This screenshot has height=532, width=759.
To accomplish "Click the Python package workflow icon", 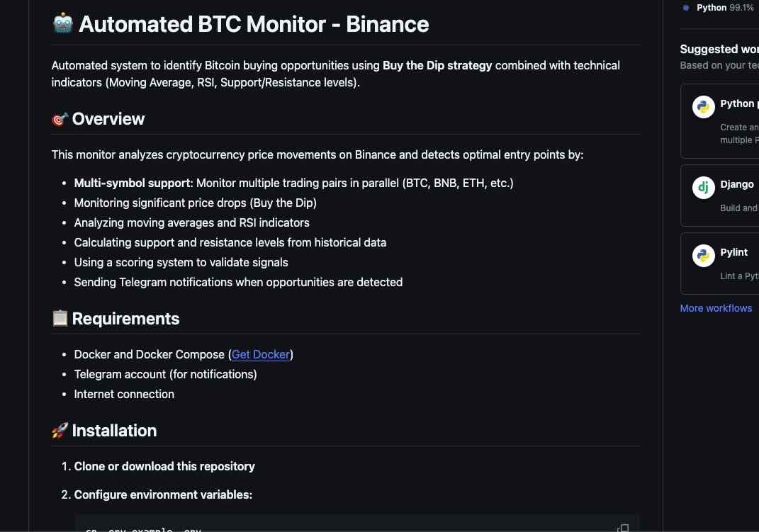I will 702,106.
